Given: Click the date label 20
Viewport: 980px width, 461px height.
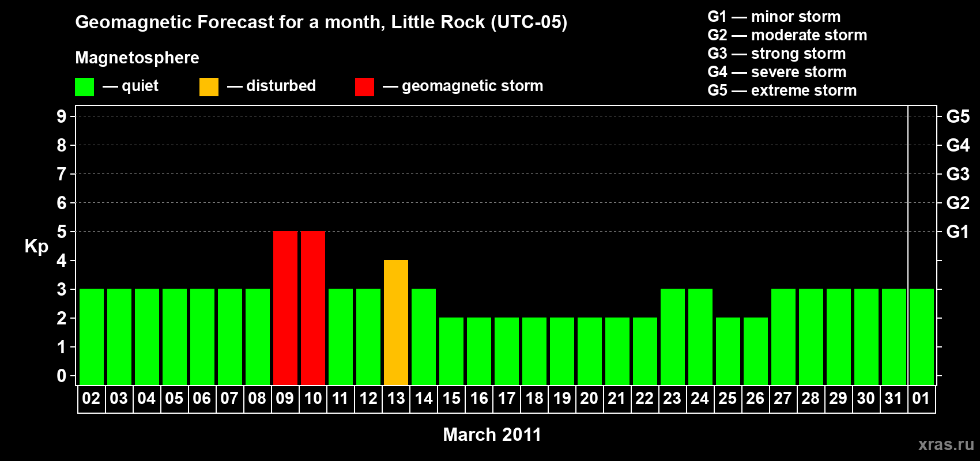Looking at the screenshot, I should (589, 398).
